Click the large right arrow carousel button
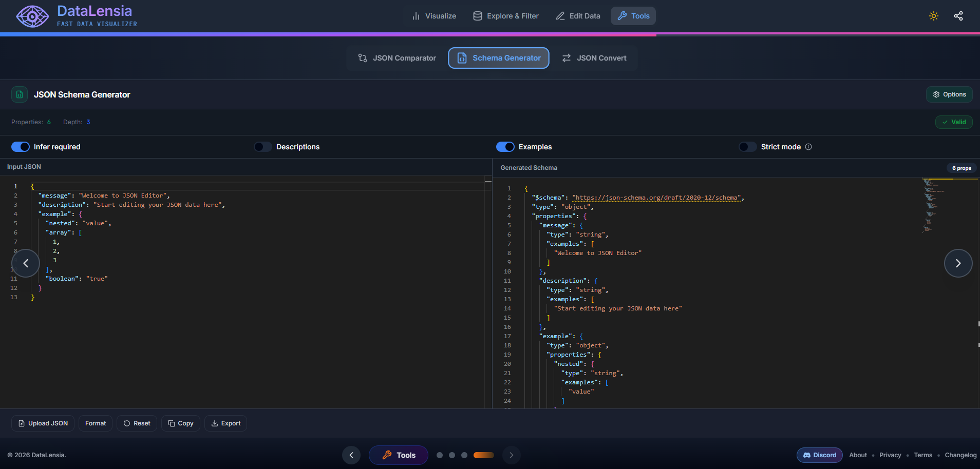 tap(958, 263)
